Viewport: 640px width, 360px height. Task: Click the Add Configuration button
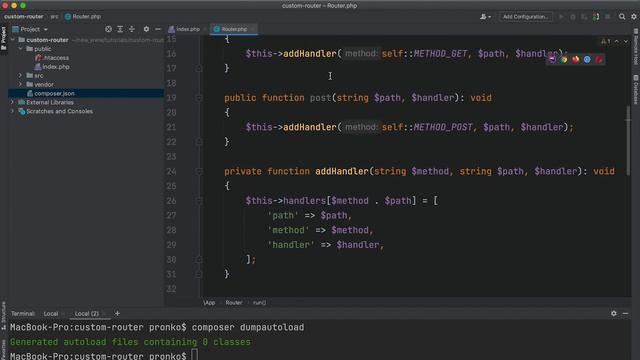click(x=526, y=17)
